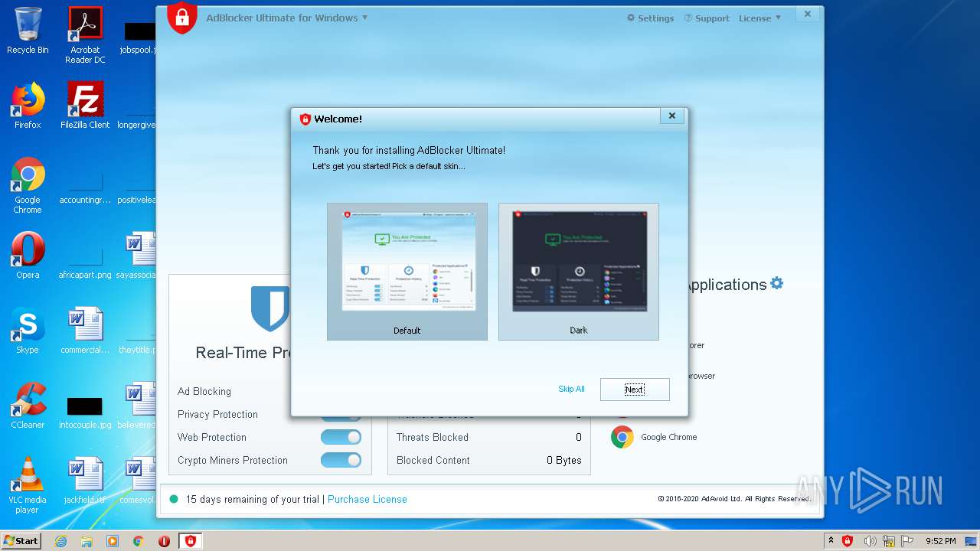Image resolution: width=980 pixels, height=551 pixels.
Task: Open Skype desktop shortcut
Action: point(28,331)
